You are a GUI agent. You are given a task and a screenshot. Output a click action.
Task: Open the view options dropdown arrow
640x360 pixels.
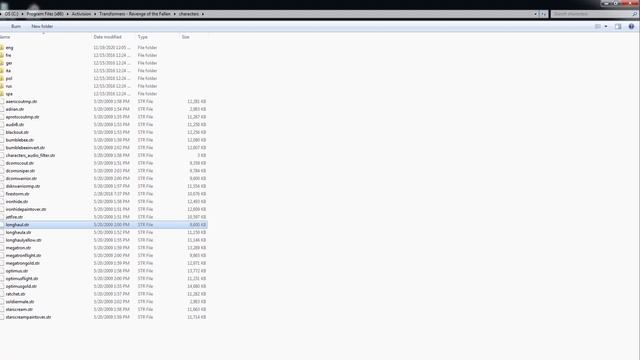coord(606,27)
